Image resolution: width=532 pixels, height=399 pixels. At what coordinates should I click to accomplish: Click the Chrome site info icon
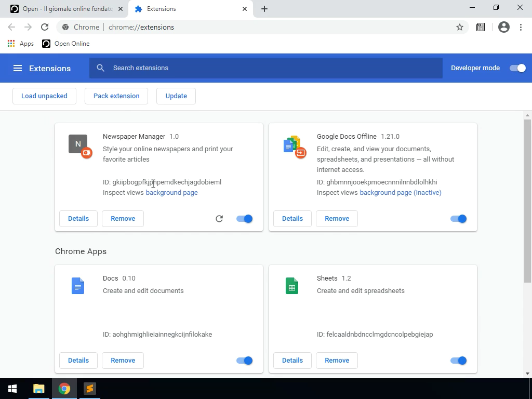[65, 27]
